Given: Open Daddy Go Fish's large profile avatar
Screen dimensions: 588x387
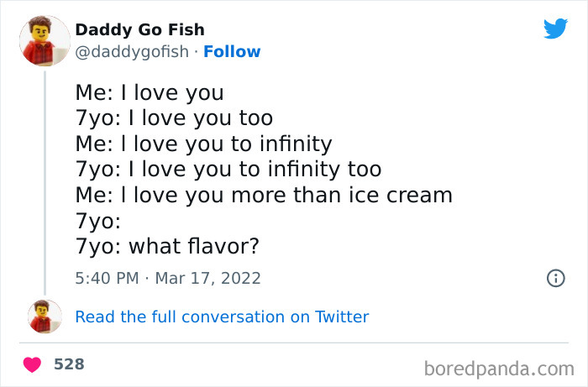Looking at the screenshot, I should pos(45,41).
